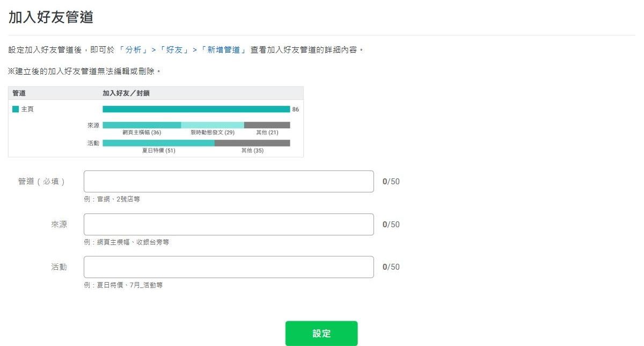Click the 管道（必填）field label
The image size is (644, 346).
tap(42, 182)
